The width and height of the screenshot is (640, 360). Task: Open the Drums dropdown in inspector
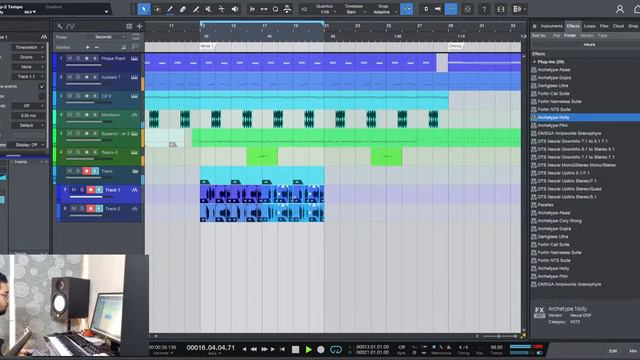click(28, 57)
